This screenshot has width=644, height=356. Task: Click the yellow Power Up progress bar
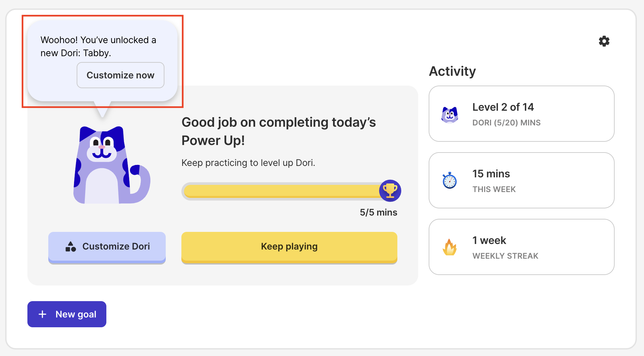(281, 191)
